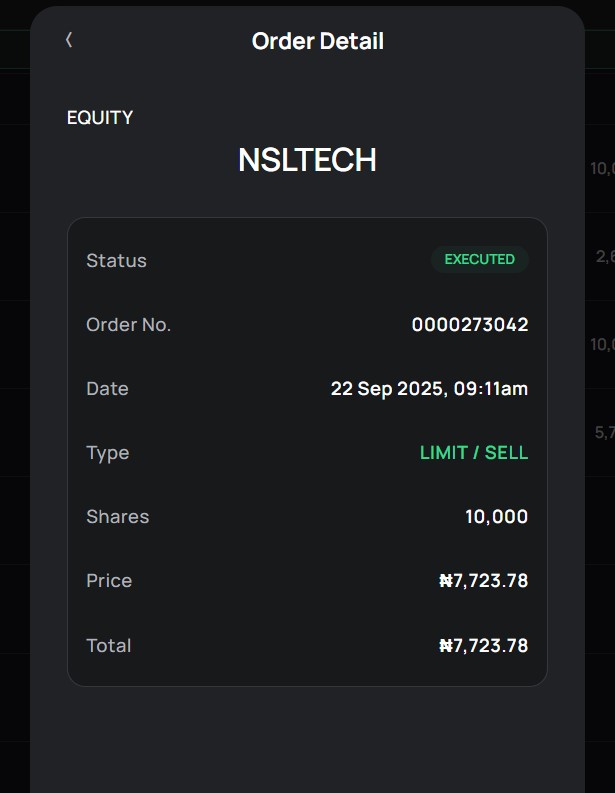Screen dimensions: 615x793
Task: Click the Shares row label
Action: point(117,516)
